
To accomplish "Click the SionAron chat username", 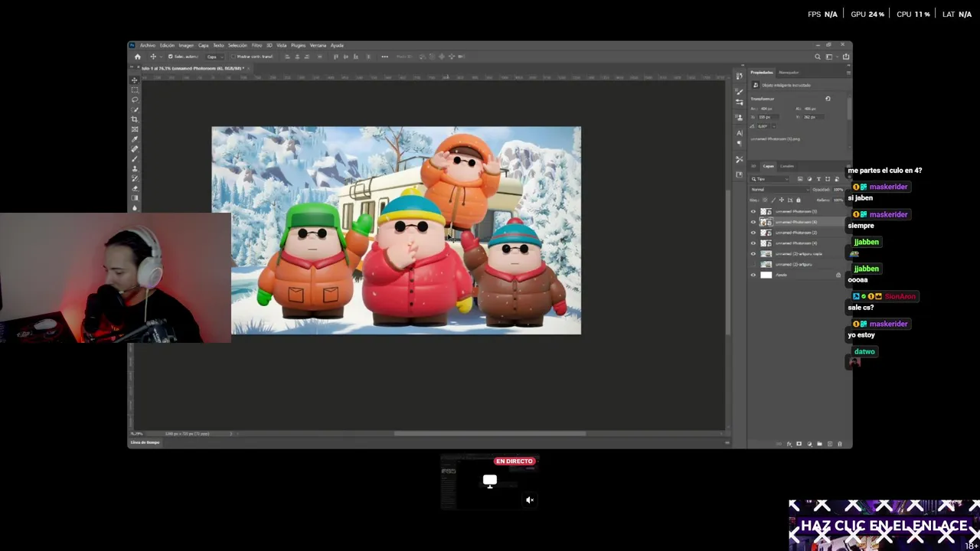I will pyautogui.click(x=900, y=296).
